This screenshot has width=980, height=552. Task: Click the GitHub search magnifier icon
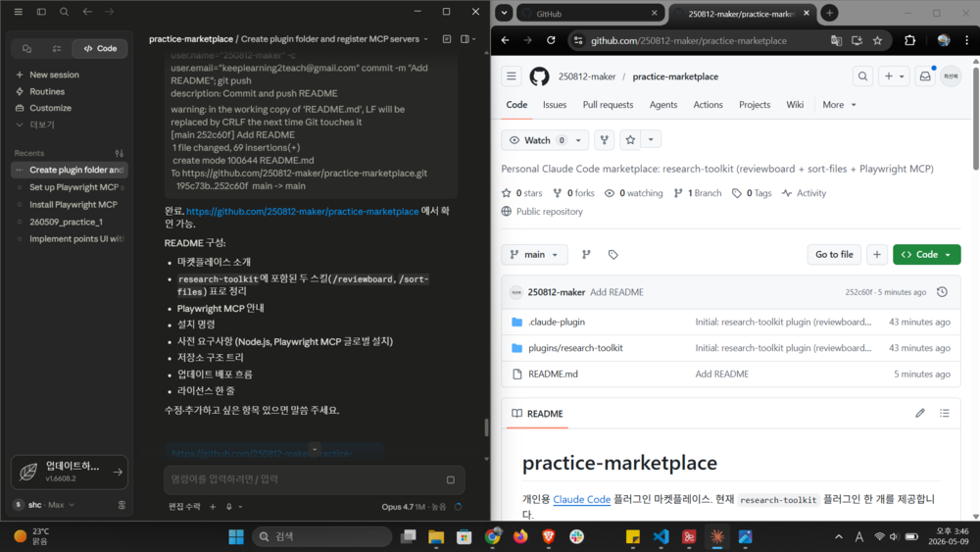click(862, 76)
